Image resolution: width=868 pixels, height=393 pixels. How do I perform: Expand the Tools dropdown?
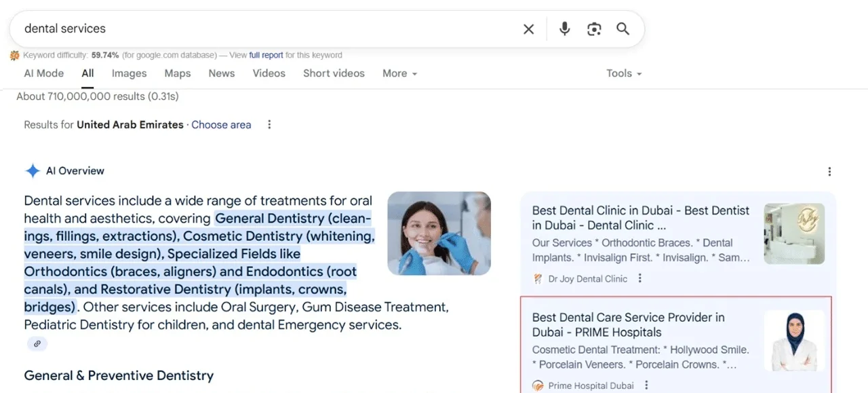click(x=623, y=73)
